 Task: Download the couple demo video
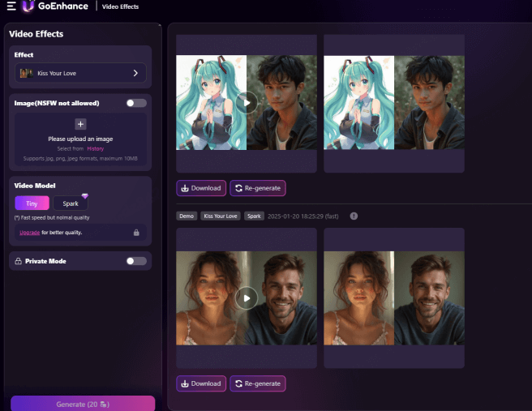pos(201,383)
